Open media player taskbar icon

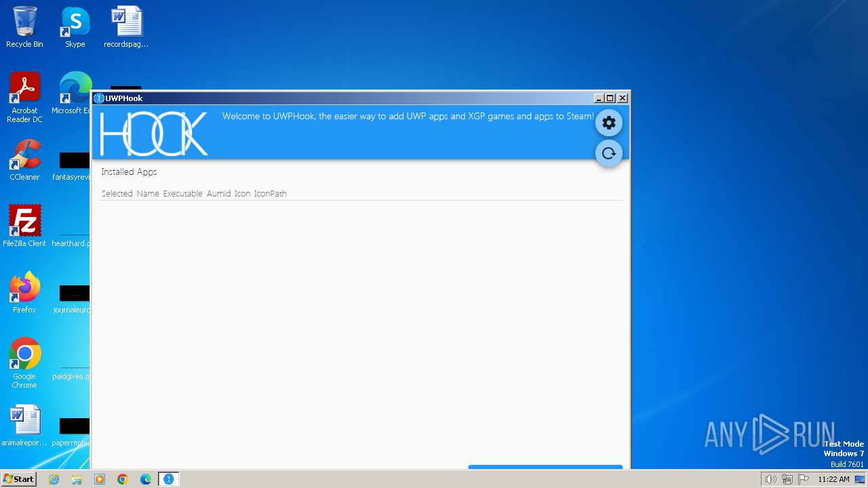100,479
